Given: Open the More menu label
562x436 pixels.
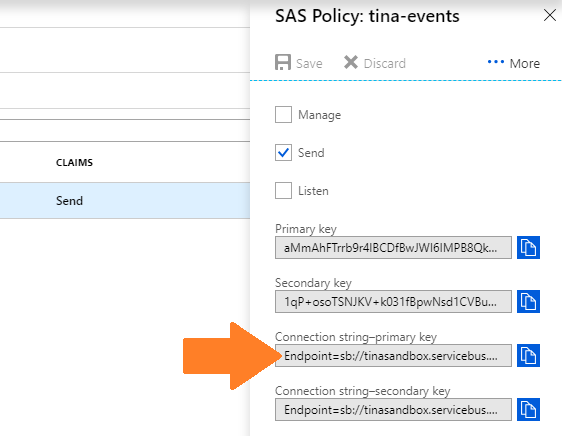Looking at the screenshot, I should point(525,63).
